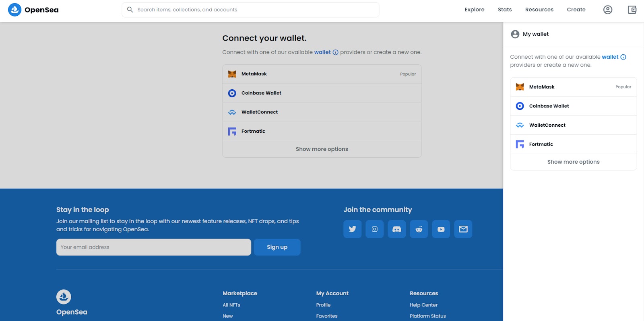Open the Instagram community link
This screenshot has width=644, height=321.
coord(375,229)
